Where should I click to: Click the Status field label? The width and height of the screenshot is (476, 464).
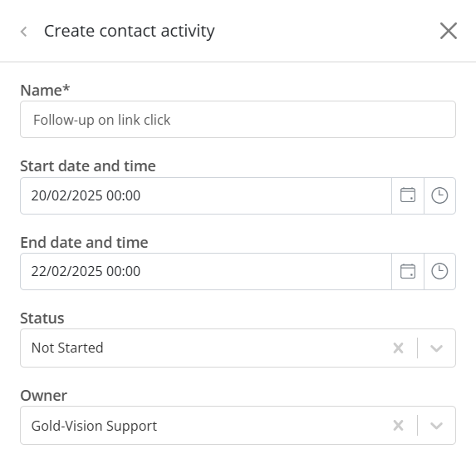coord(42,318)
